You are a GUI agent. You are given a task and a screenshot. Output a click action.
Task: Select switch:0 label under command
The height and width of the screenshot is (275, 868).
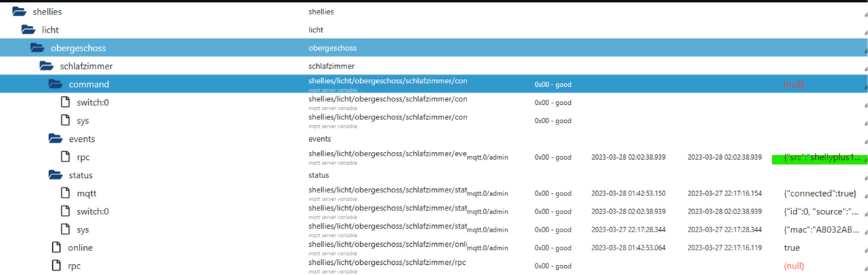(93, 103)
